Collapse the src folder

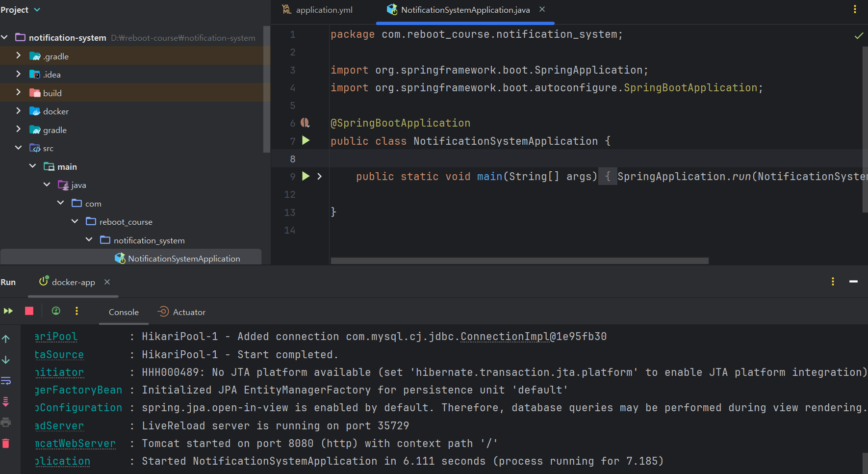[18, 148]
